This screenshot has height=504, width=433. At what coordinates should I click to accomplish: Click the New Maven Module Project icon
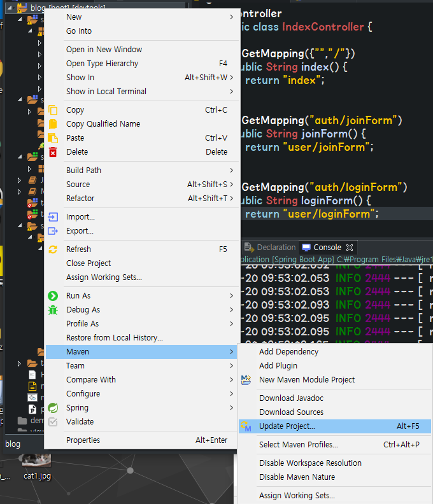pyautogui.click(x=246, y=380)
